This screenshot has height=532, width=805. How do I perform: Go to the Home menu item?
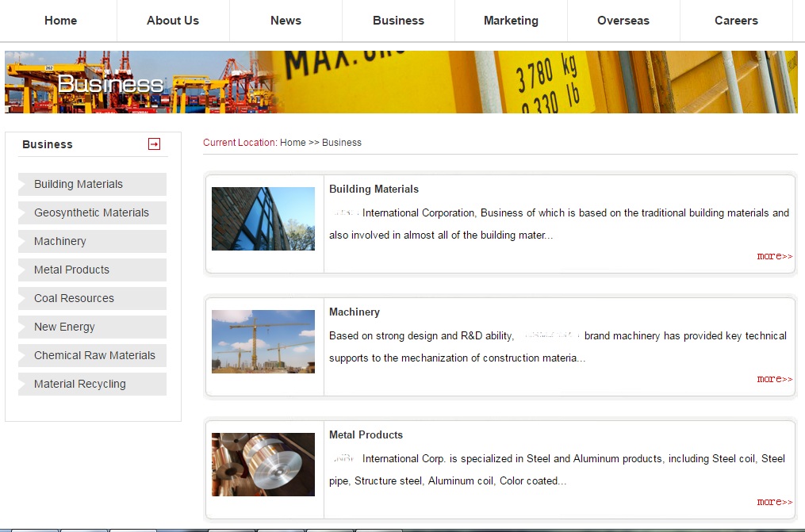tap(60, 21)
